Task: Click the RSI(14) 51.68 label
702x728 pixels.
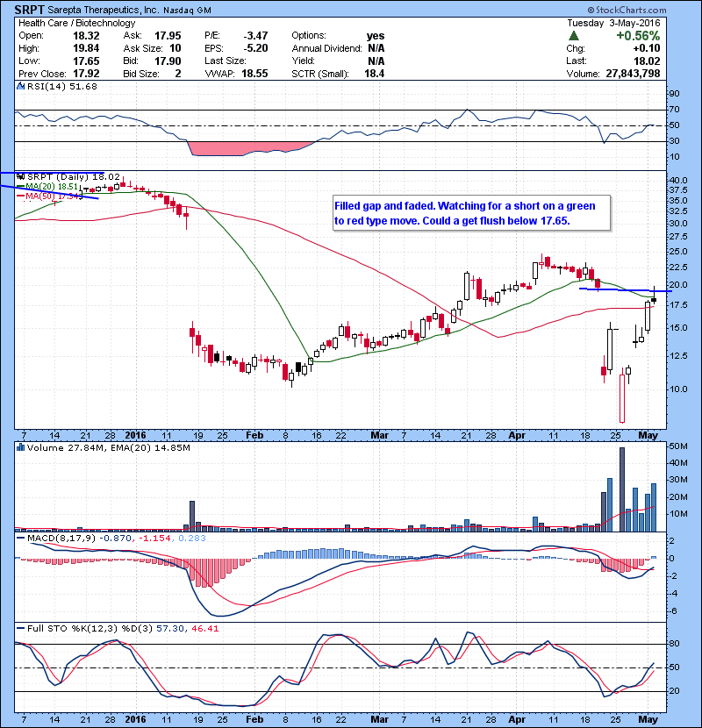Action: pyautogui.click(x=62, y=86)
